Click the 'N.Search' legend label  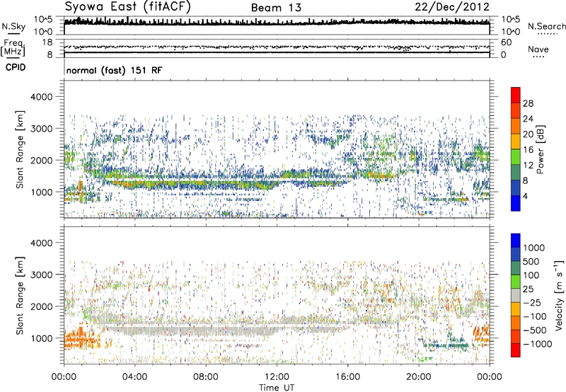[546, 26]
